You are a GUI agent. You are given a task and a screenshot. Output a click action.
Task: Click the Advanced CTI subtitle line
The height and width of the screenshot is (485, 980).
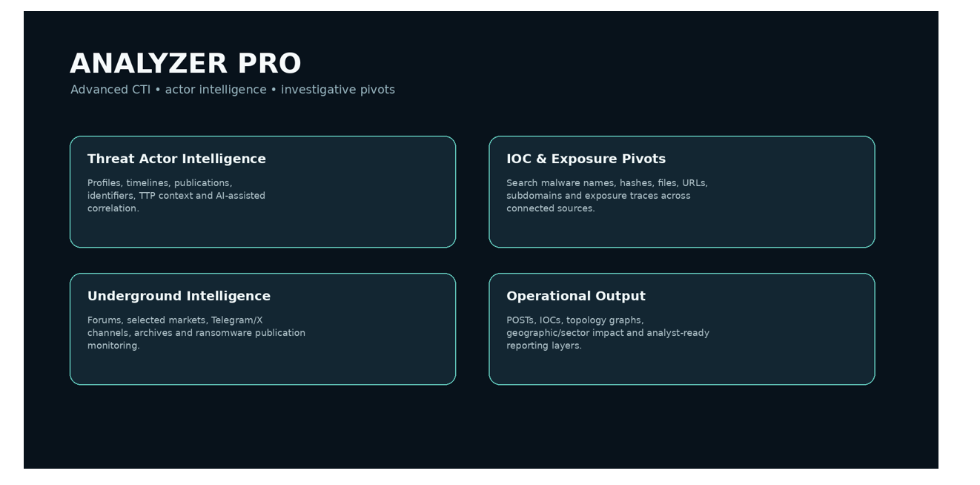pyautogui.click(x=233, y=90)
